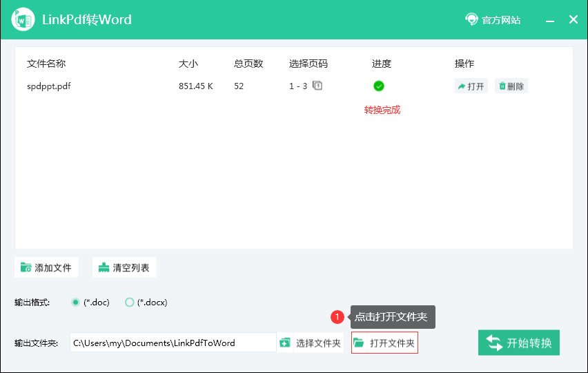The width and height of the screenshot is (588, 373).
Task: Click the 输出文件夹 label
Action: coord(36,343)
